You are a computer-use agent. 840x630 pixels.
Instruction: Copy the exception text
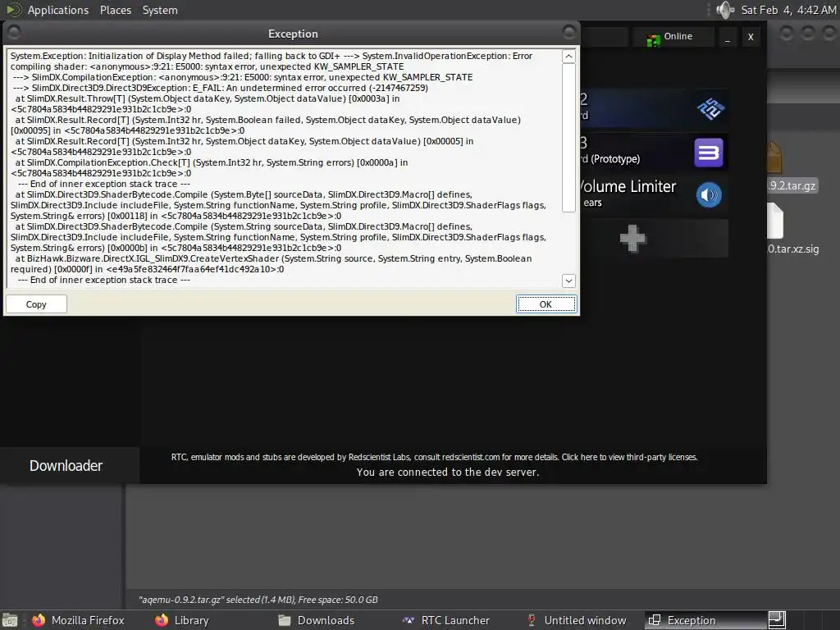coord(36,304)
